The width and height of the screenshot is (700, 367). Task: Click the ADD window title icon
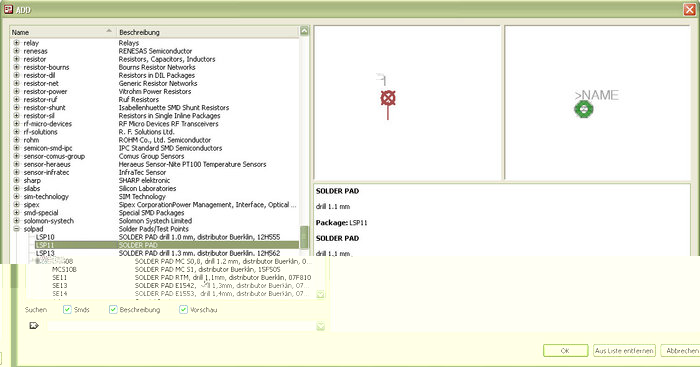tap(8, 9)
